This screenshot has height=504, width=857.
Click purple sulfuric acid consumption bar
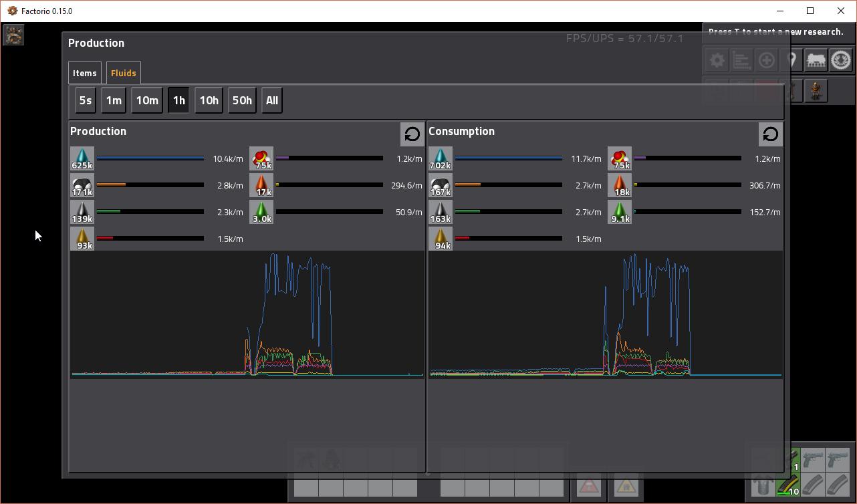[688, 158]
